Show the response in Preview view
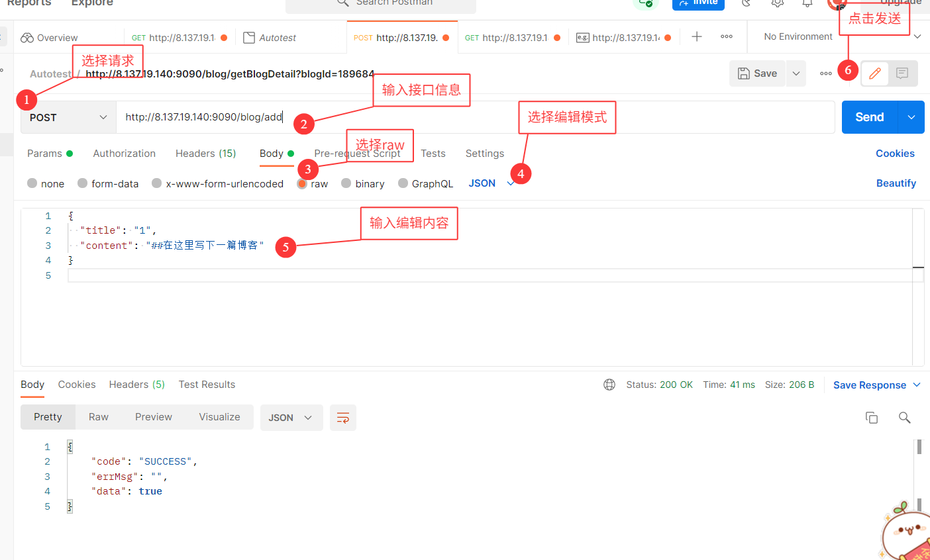930x560 pixels. (x=154, y=417)
